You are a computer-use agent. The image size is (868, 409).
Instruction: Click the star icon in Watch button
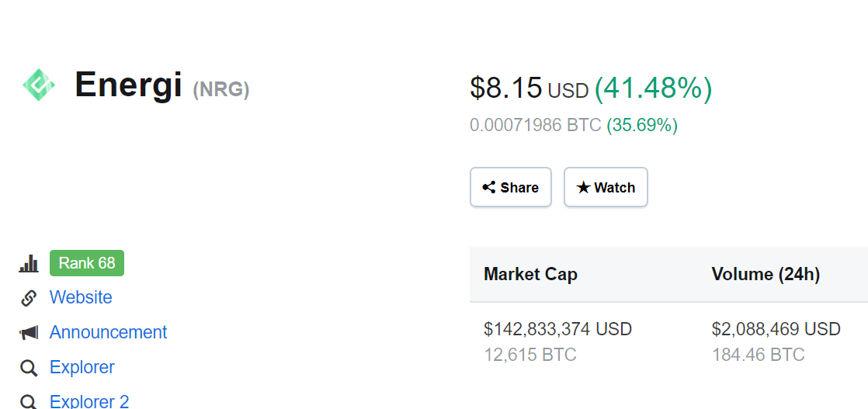click(x=584, y=188)
